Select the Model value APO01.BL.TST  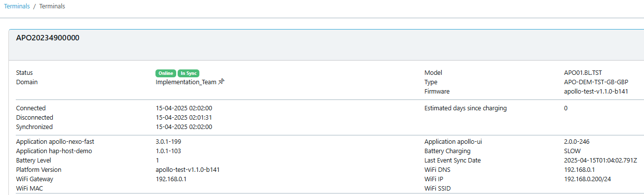(583, 73)
